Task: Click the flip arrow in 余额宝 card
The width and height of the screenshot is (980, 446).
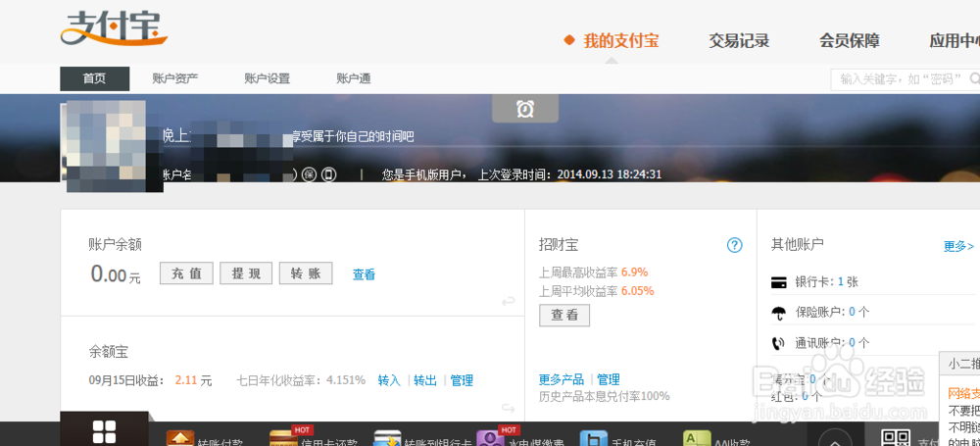Action: (508, 409)
